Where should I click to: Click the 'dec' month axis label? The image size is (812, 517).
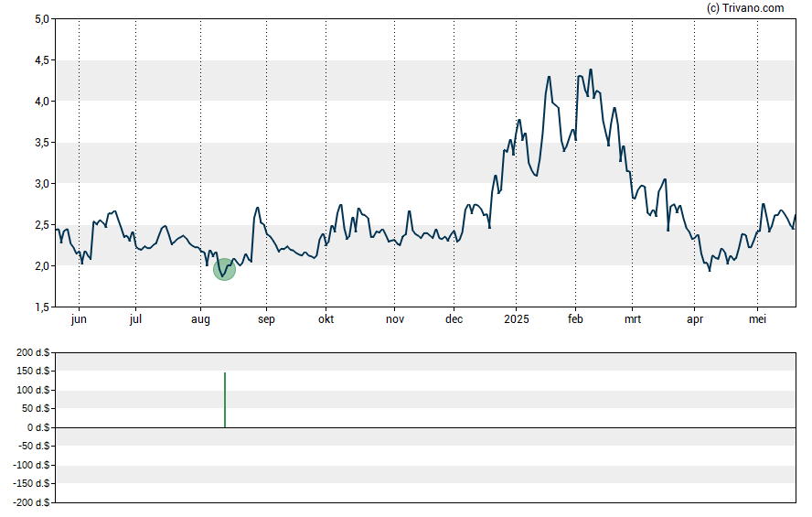tap(454, 319)
